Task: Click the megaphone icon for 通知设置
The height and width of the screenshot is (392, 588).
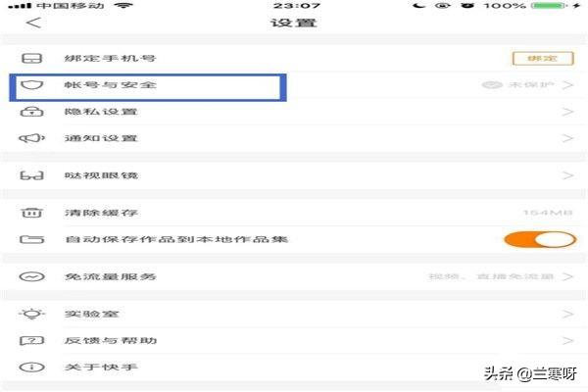Action: coord(32,138)
